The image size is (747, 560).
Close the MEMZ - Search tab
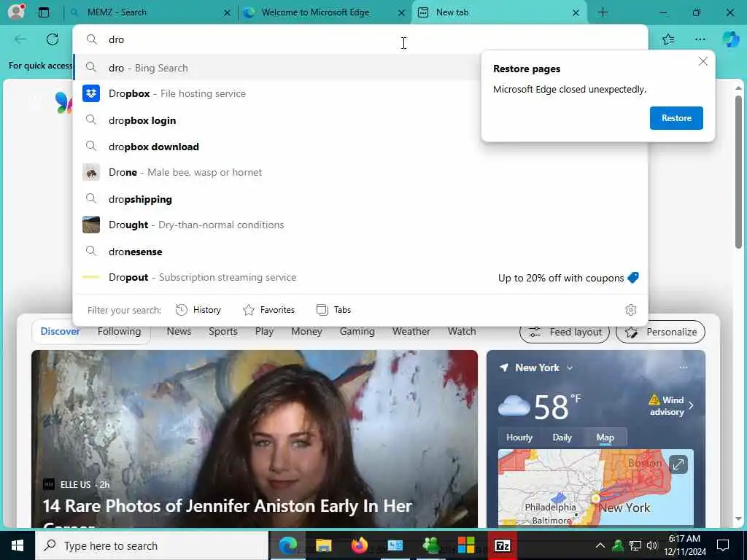228,13
